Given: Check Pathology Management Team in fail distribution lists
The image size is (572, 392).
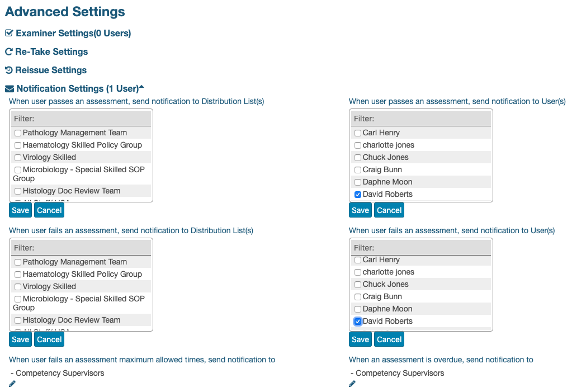Looking at the screenshot, I should (18, 262).
